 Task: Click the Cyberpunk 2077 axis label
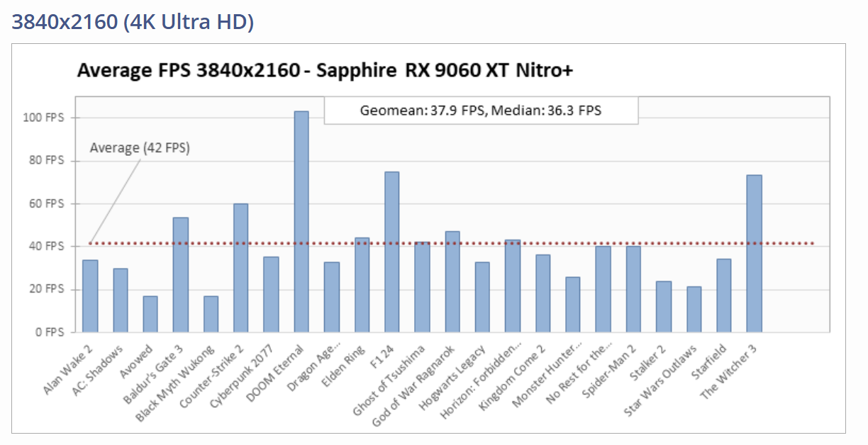point(243,376)
